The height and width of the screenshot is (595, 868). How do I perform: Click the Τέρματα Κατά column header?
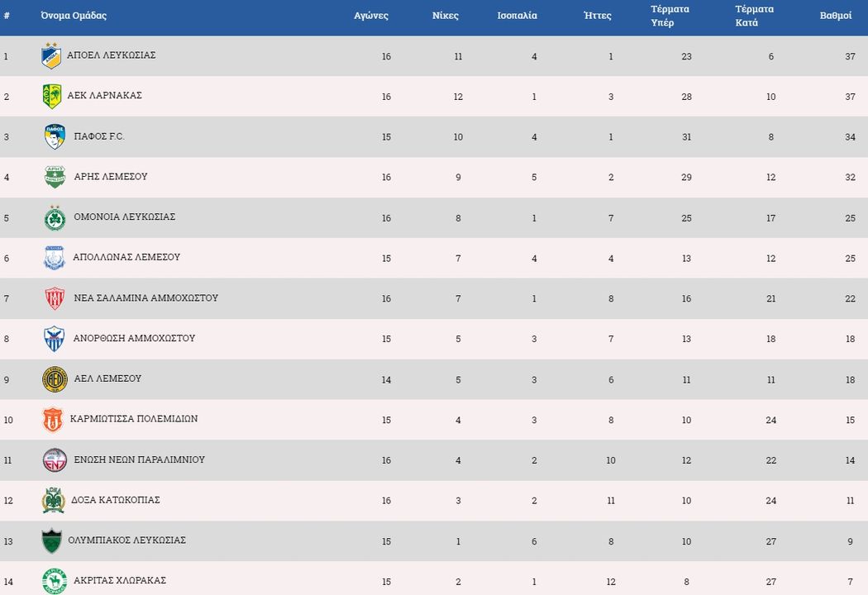(755, 16)
